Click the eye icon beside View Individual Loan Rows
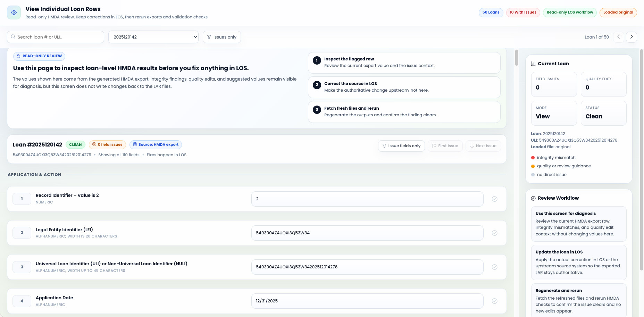Viewport: 644px width, 317px height. click(14, 12)
